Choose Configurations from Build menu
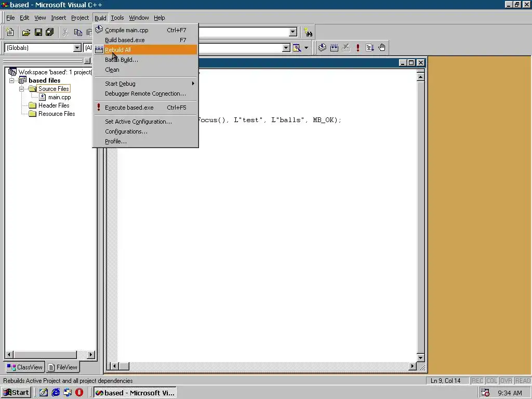Viewport: 532px width, 399px height. coord(146,131)
